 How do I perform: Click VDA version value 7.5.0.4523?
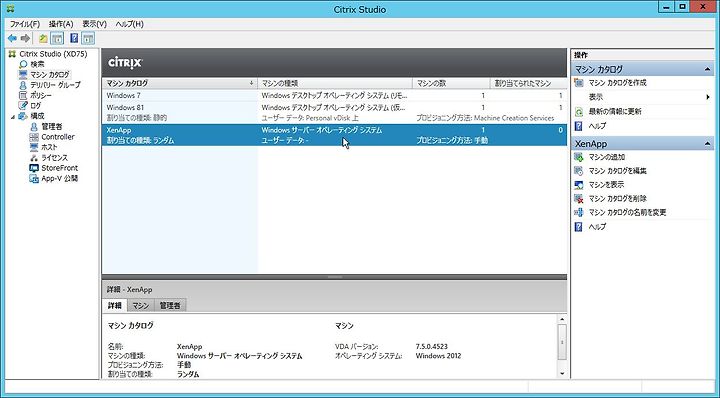click(431, 347)
